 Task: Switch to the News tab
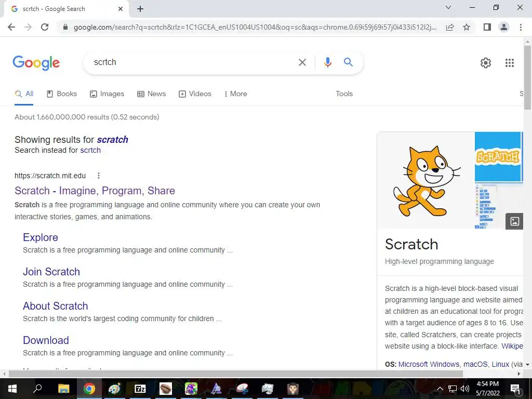coord(151,94)
